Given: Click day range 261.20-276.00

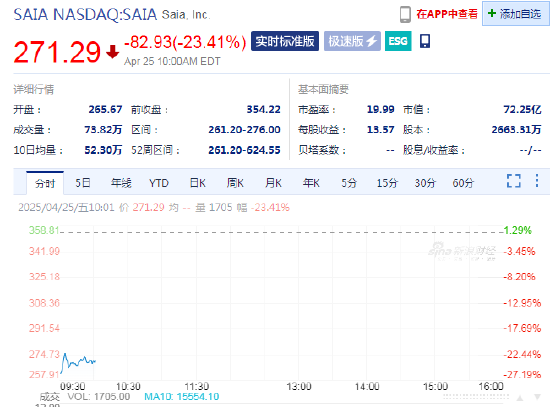Looking at the screenshot, I should pyautogui.click(x=244, y=130).
